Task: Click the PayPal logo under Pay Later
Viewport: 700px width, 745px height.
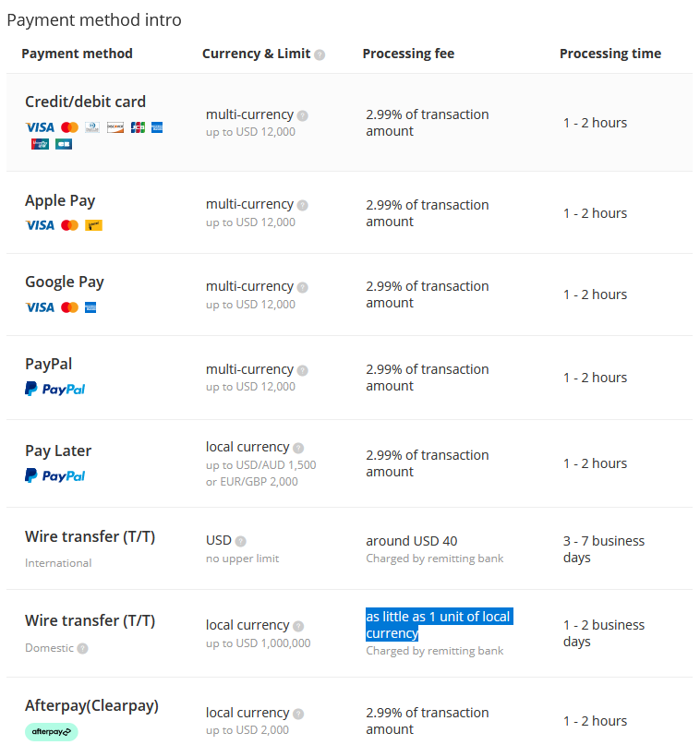Action: point(54,475)
